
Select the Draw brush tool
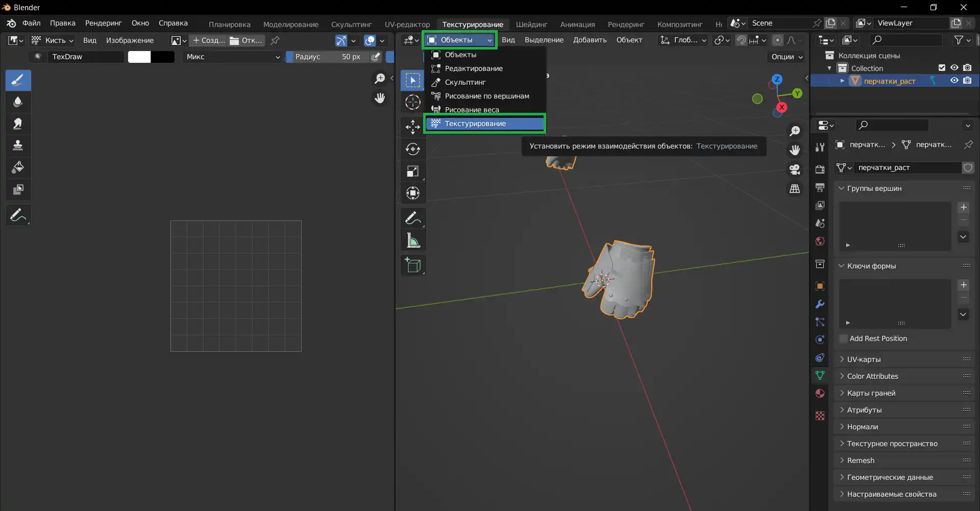[x=18, y=80]
